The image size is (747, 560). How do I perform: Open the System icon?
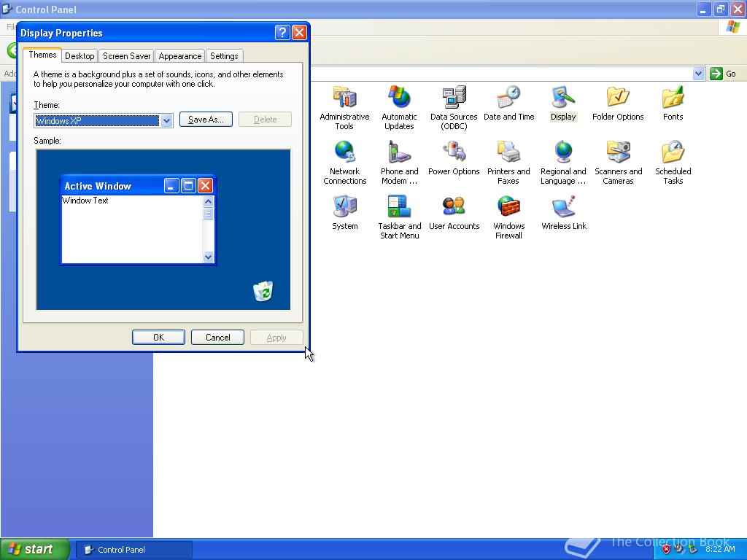coord(344,206)
